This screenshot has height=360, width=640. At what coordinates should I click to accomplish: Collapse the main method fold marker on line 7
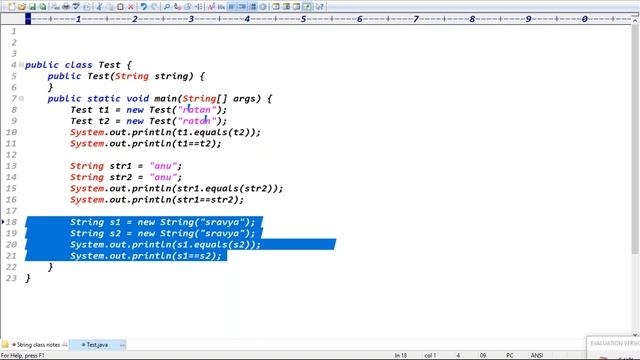tap(21, 98)
